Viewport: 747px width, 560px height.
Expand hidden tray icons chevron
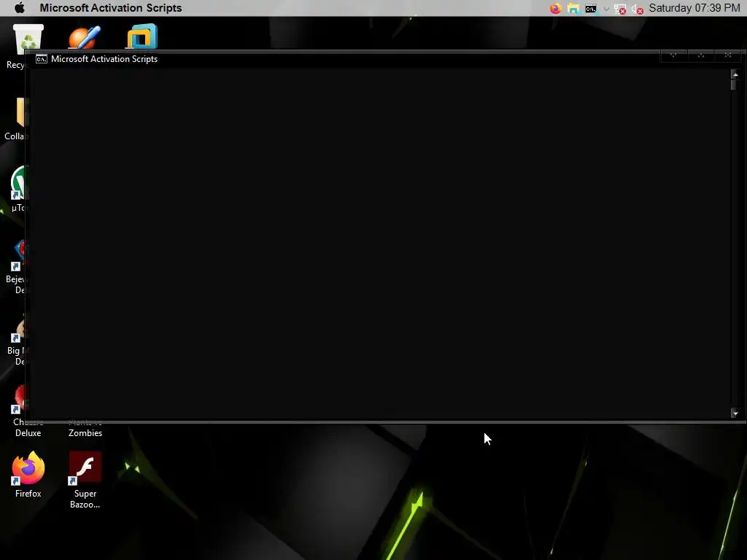[606, 9]
